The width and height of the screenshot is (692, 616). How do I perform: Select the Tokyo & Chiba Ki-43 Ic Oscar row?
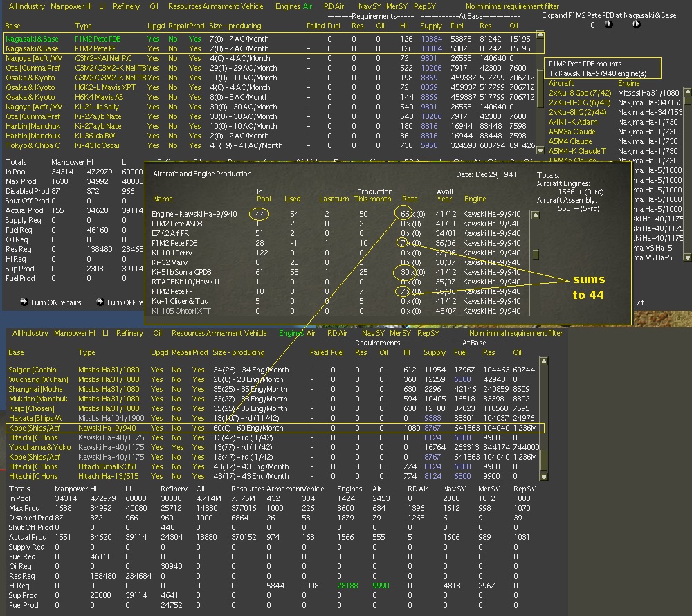pyautogui.click(x=270, y=145)
